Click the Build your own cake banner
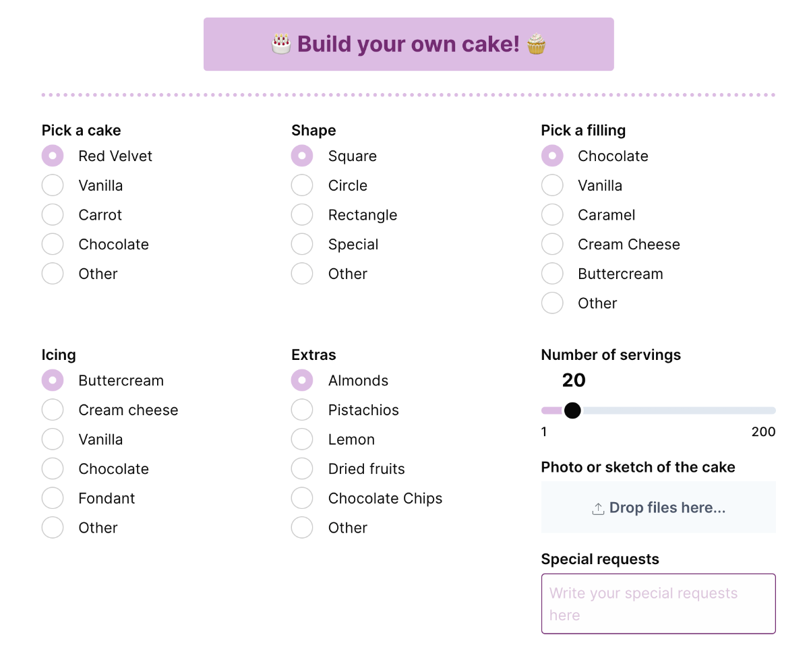809x672 pixels. 409,44
